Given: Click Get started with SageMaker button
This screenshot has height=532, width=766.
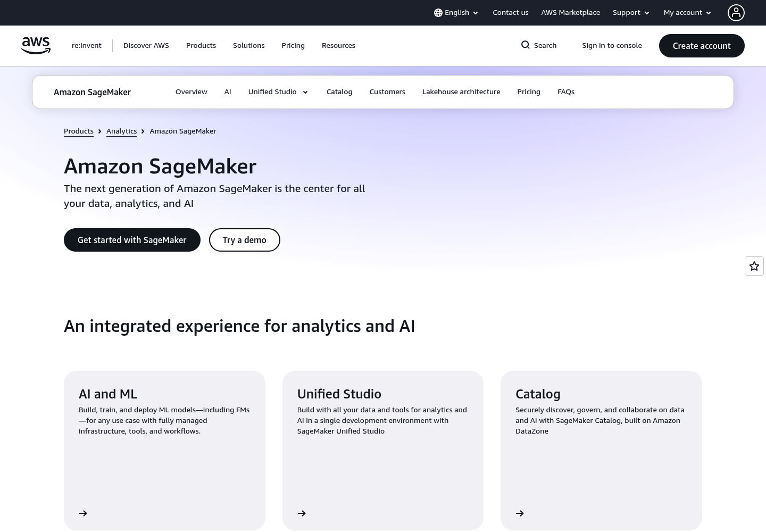Looking at the screenshot, I should pos(132,240).
